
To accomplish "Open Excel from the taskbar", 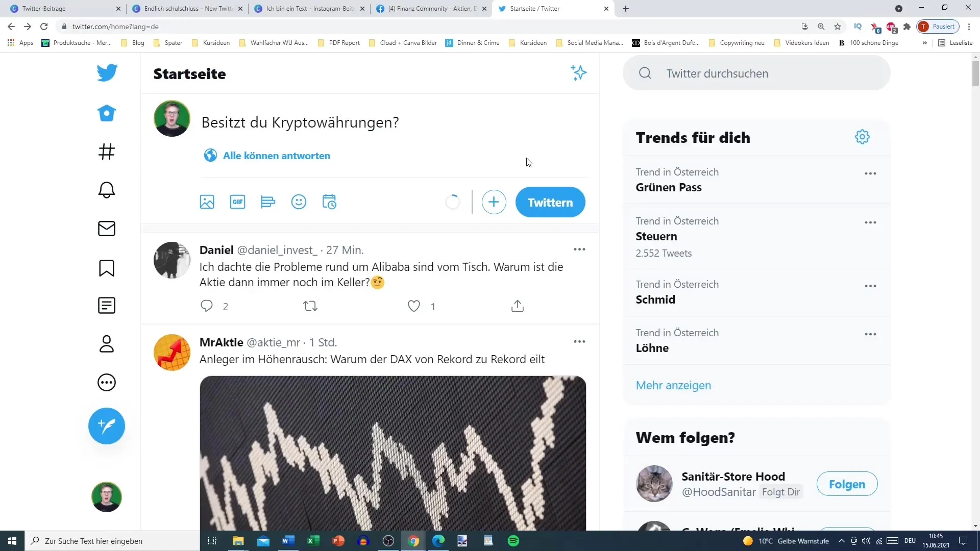I will click(313, 541).
